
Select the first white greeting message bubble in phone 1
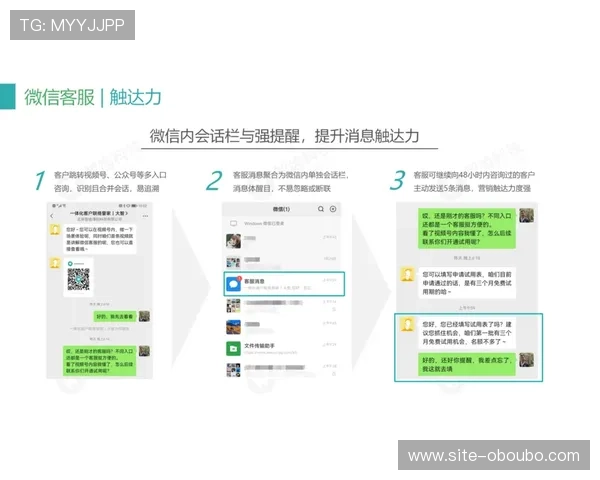click(100, 238)
